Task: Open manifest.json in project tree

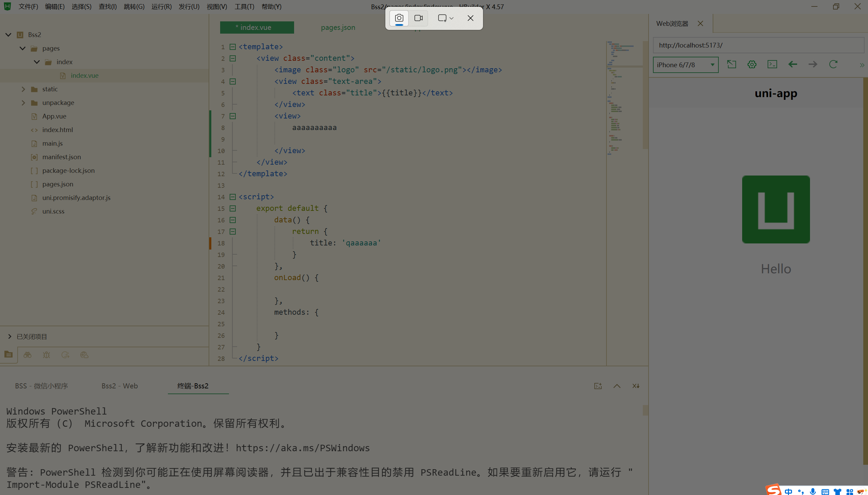Action: [61, 157]
